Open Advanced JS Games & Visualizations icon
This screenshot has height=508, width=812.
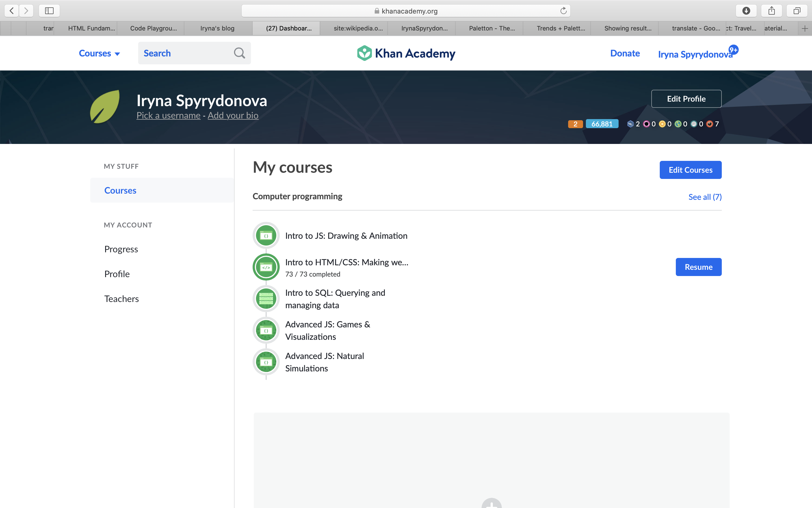coord(266,330)
